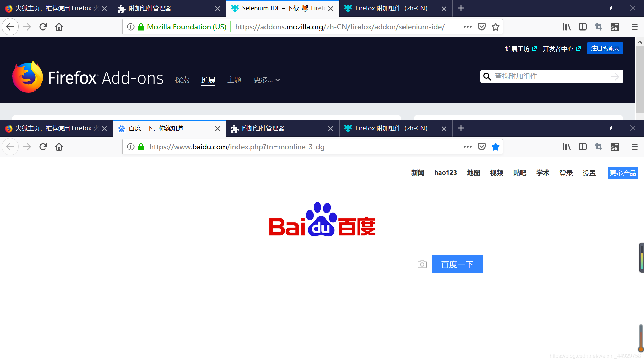Expand the 更多产品 button on Baidu
Screen dimensions: 644x362
(x=623, y=173)
